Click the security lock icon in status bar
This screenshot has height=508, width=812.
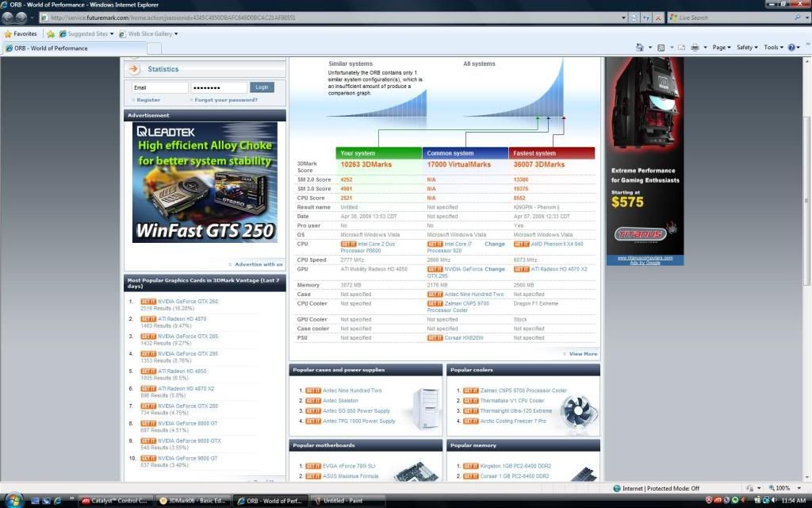(x=749, y=488)
